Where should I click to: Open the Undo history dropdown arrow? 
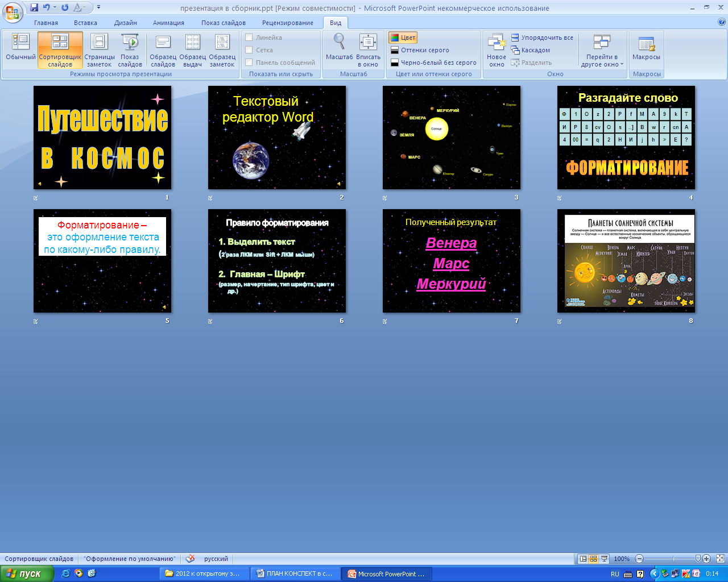(55, 7)
